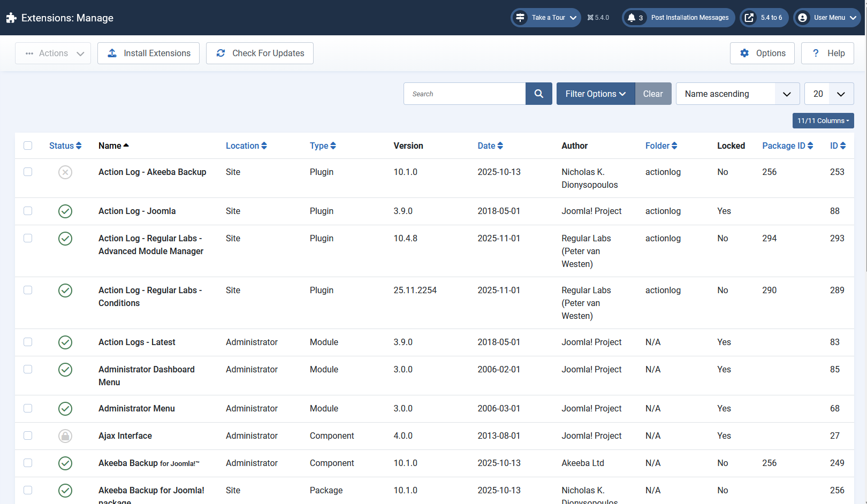
Task: Enable Action Log - Akeeba Backup status toggle
Action: [x=65, y=172]
